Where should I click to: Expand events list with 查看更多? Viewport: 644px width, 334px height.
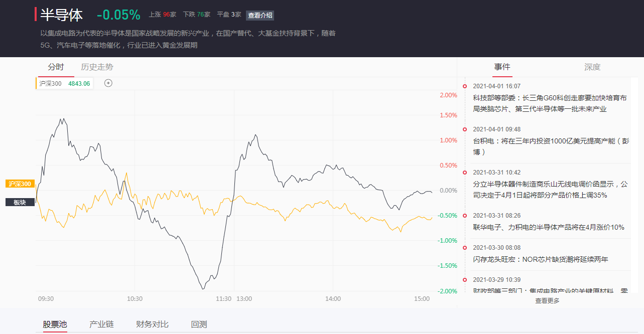[x=547, y=301]
